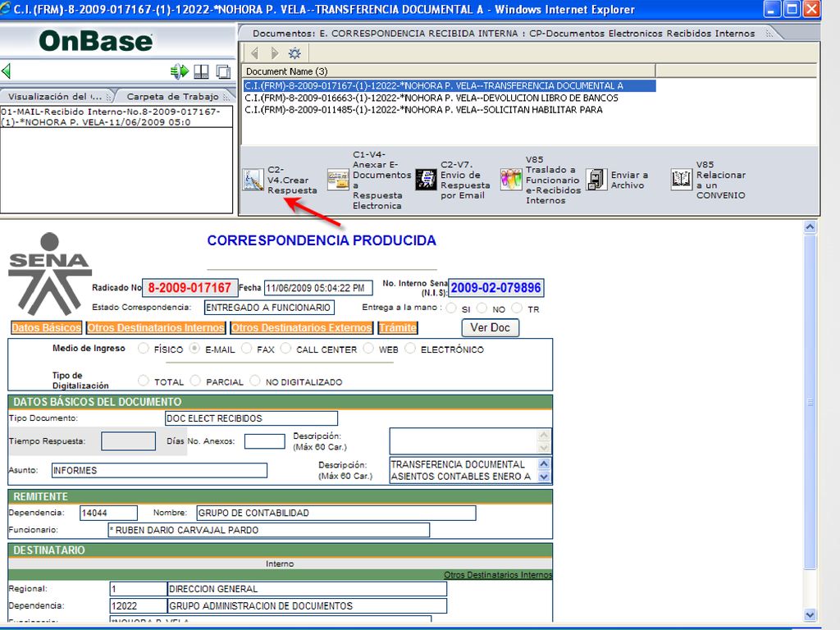The height and width of the screenshot is (630, 840).
Task: Choose CALL CENTER radio option
Action: [285, 348]
